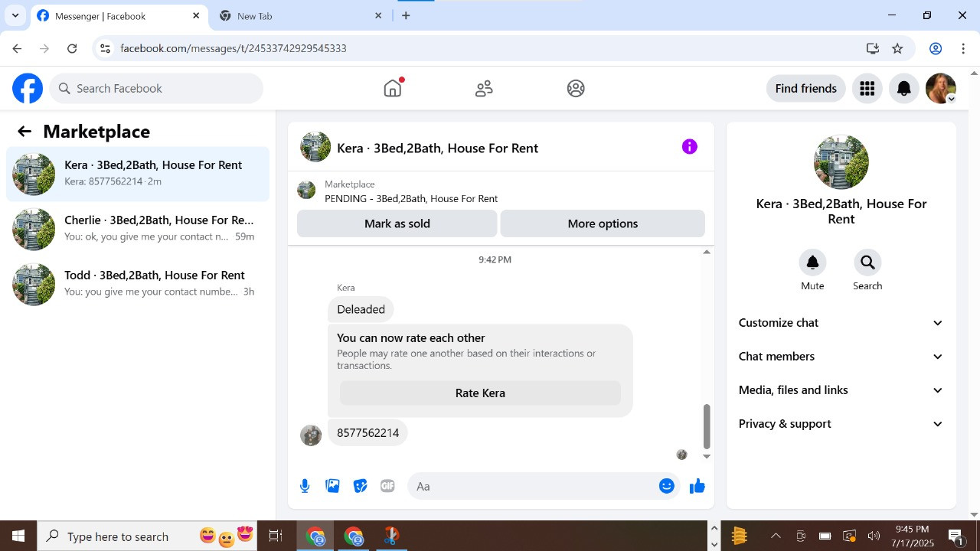The width and height of the screenshot is (980, 551).
Task: Send a thumbs-up like
Action: [697, 486]
